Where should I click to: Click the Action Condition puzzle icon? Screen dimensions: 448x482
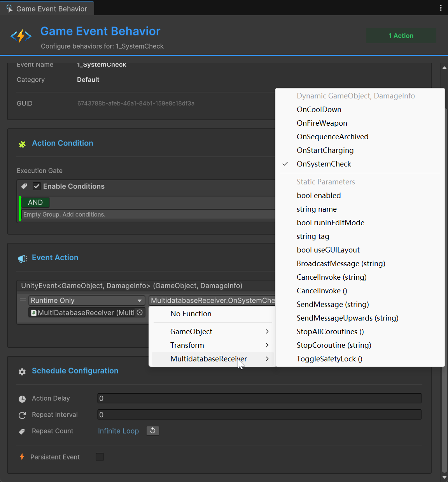click(22, 144)
